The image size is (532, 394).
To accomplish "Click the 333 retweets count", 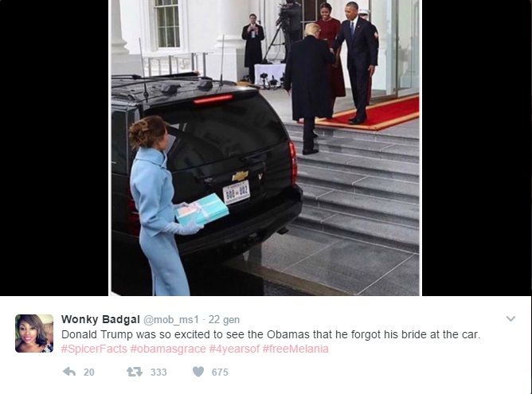I will click(158, 373).
